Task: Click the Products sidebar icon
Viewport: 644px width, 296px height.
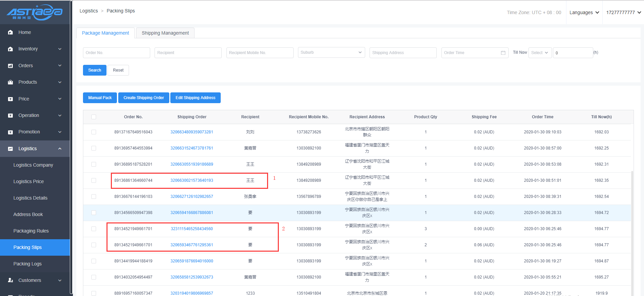Action: tap(10, 82)
